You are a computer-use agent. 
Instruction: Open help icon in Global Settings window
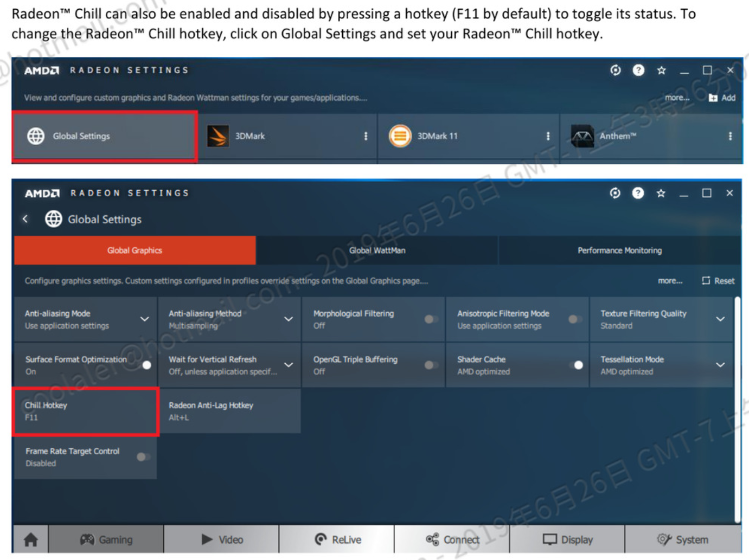pyautogui.click(x=638, y=193)
